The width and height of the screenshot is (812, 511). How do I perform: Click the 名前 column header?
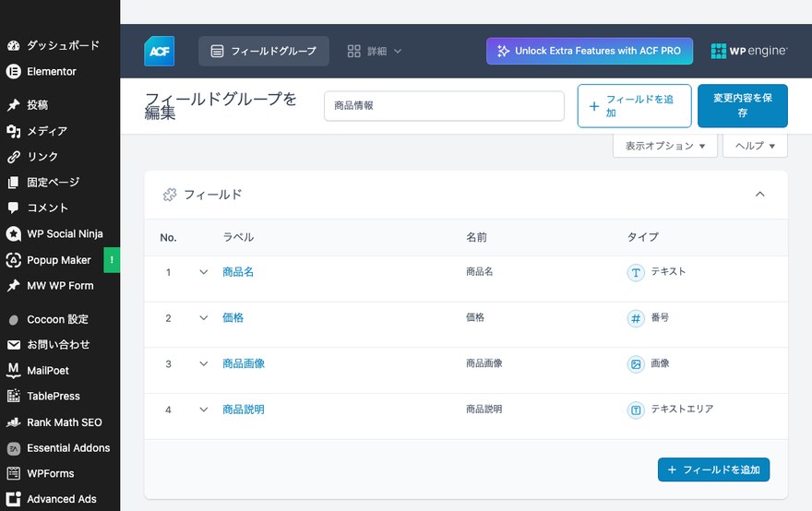pos(476,237)
